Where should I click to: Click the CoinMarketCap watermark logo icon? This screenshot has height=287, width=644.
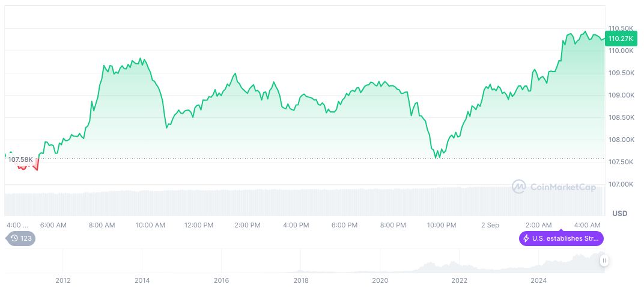[x=519, y=187]
